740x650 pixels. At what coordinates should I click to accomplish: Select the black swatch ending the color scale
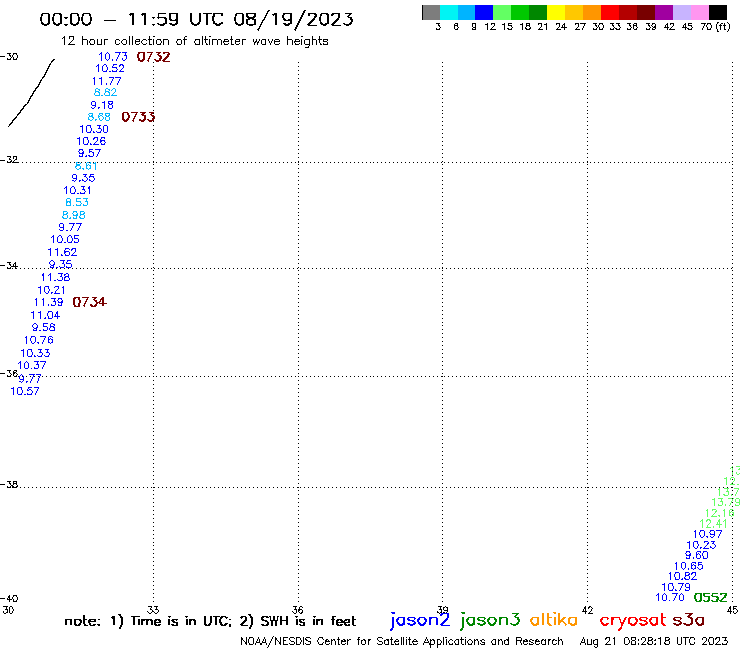point(717,12)
